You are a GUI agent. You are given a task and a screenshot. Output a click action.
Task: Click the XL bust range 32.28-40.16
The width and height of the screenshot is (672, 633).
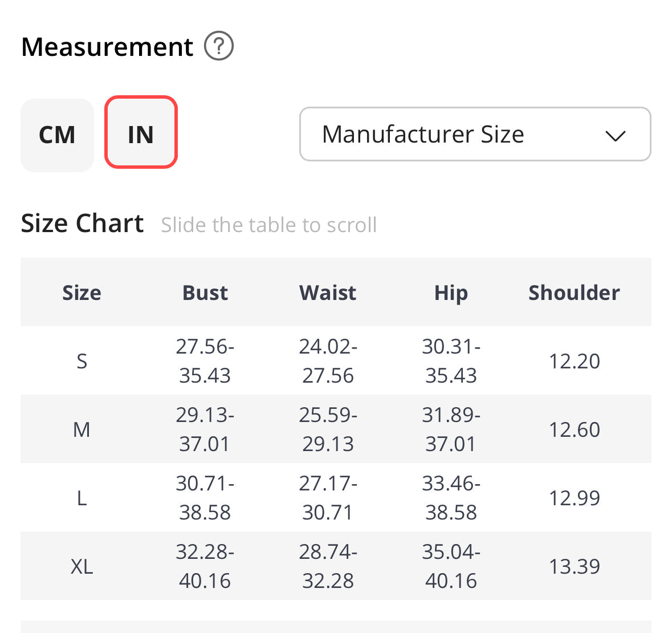[x=205, y=566]
